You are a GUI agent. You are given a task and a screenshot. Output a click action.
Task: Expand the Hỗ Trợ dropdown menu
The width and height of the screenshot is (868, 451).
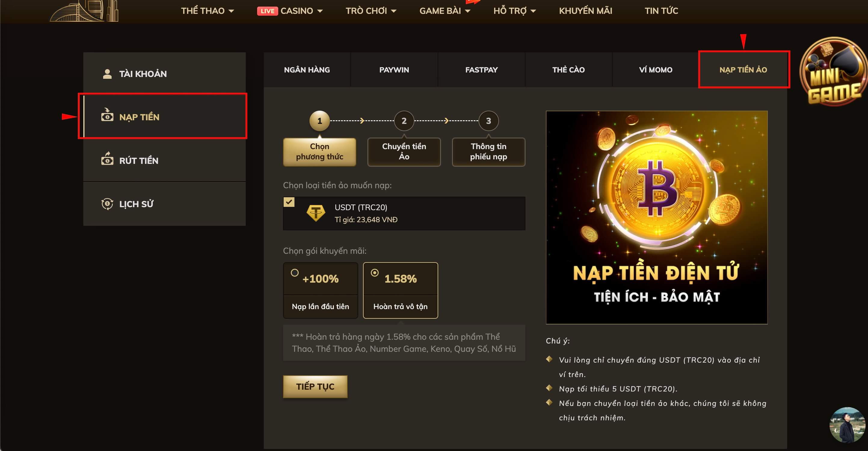514,11
